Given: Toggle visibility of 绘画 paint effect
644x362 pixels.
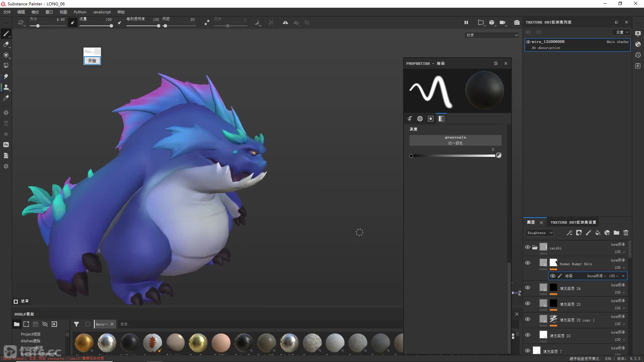Looking at the screenshot, I should pyautogui.click(x=553, y=276).
